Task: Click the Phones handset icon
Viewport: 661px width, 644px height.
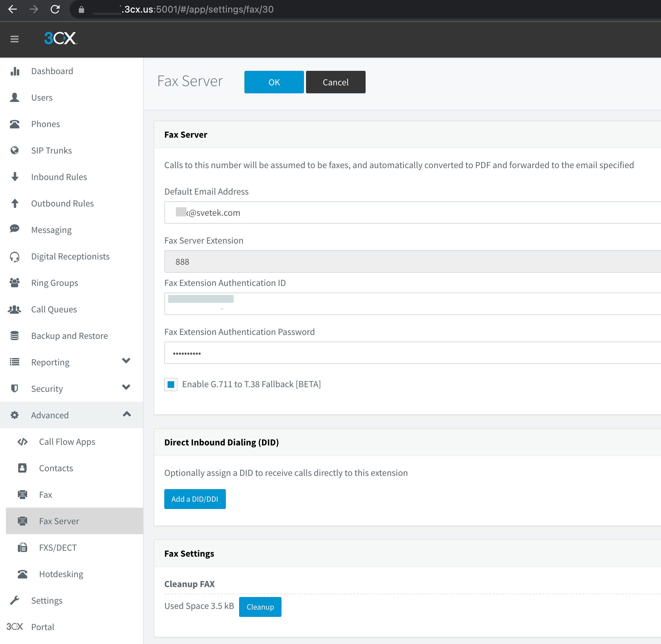Action: pos(15,124)
